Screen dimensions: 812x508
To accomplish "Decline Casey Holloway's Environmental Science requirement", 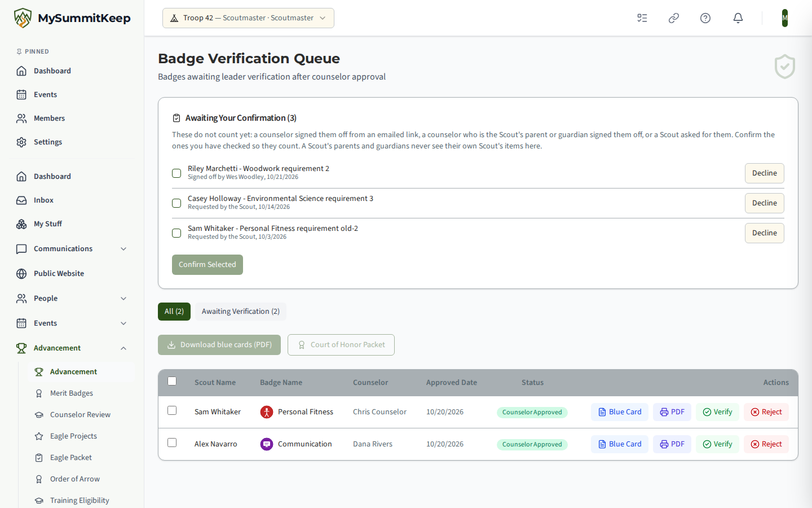I will click(765, 203).
